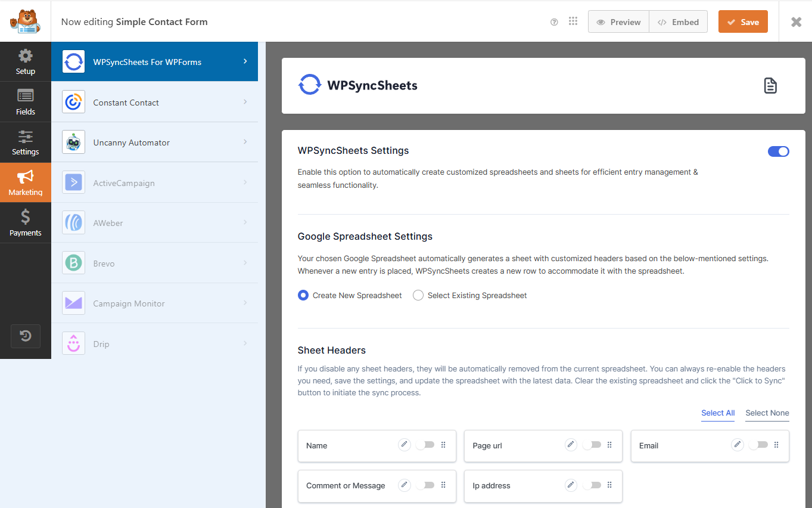812x508 pixels.
Task: Expand Uncanny Automator row chevron
Action: pyautogui.click(x=245, y=142)
